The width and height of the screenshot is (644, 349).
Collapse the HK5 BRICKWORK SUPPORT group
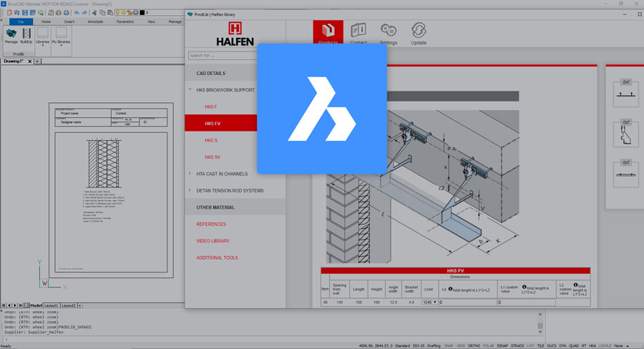point(190,89)
